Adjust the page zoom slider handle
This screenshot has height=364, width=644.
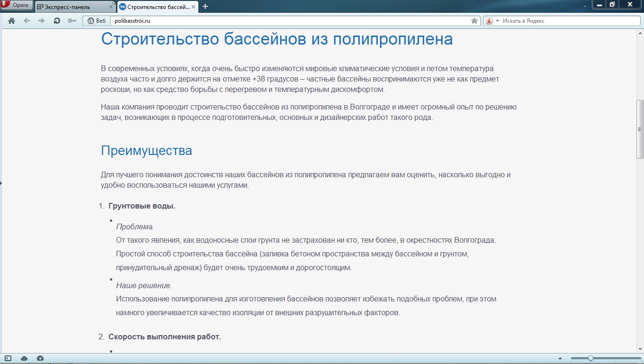590,358
